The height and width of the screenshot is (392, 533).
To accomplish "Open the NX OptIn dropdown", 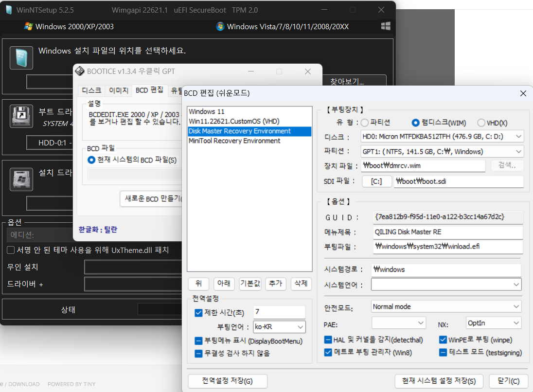I will coord(493,322).
